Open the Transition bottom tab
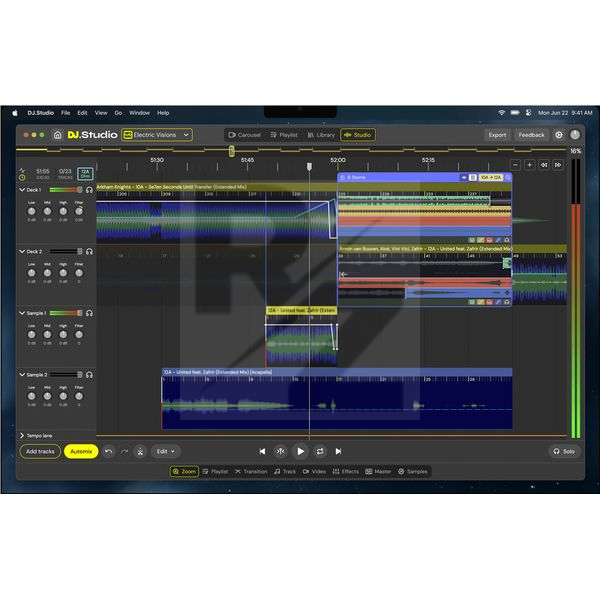The image size is (600, 600). (251, 471)
